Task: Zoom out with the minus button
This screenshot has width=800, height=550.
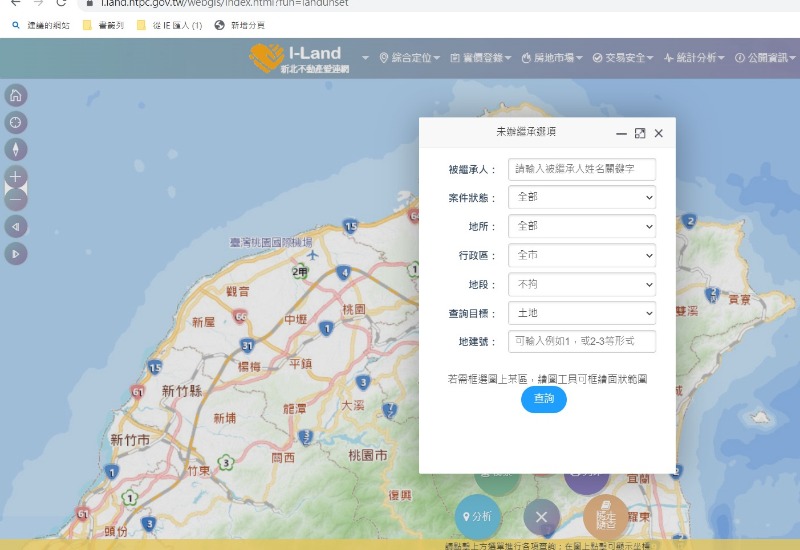Action: 16,199
